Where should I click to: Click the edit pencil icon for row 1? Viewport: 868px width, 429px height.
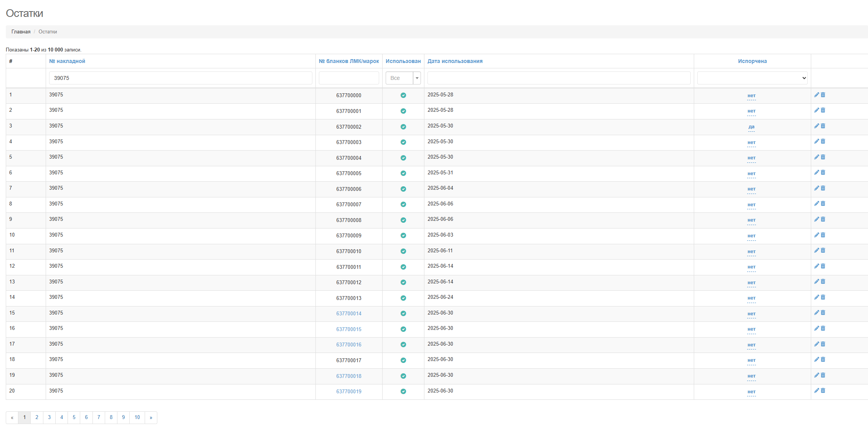[x=817, y=95]
